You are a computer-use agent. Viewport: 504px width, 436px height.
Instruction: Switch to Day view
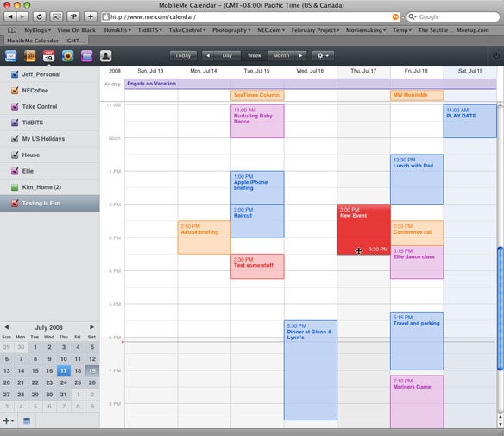click(227, 55)
